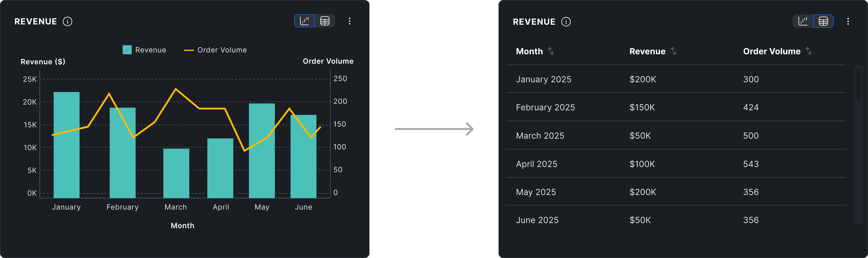Select table view in table panel
The image size is (868, 258).
click(823, 22)
